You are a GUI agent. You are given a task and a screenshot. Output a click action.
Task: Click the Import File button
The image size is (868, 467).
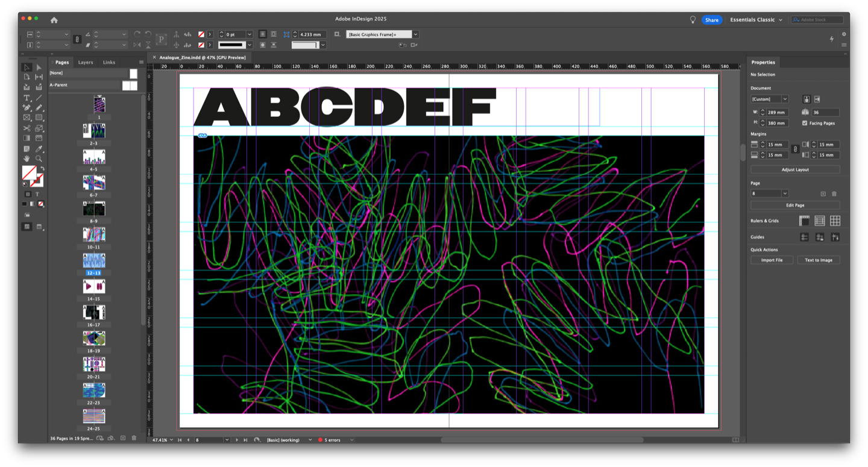[x=772, y=260]
